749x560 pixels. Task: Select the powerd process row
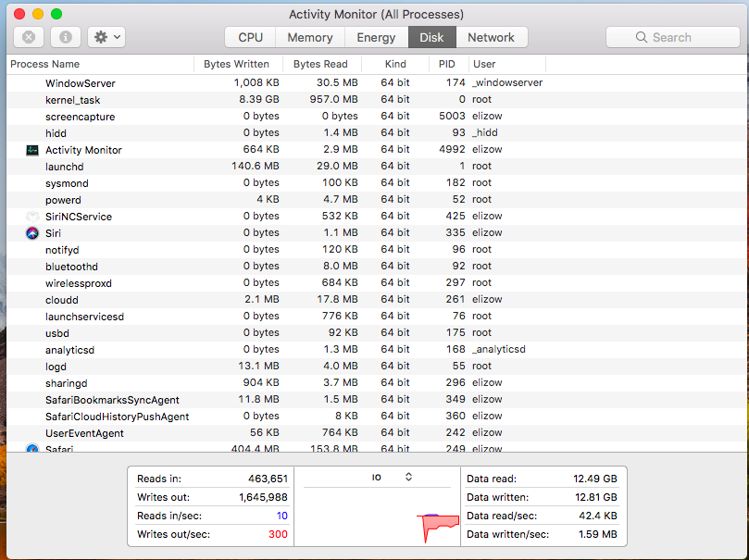(x=378, y=200)
